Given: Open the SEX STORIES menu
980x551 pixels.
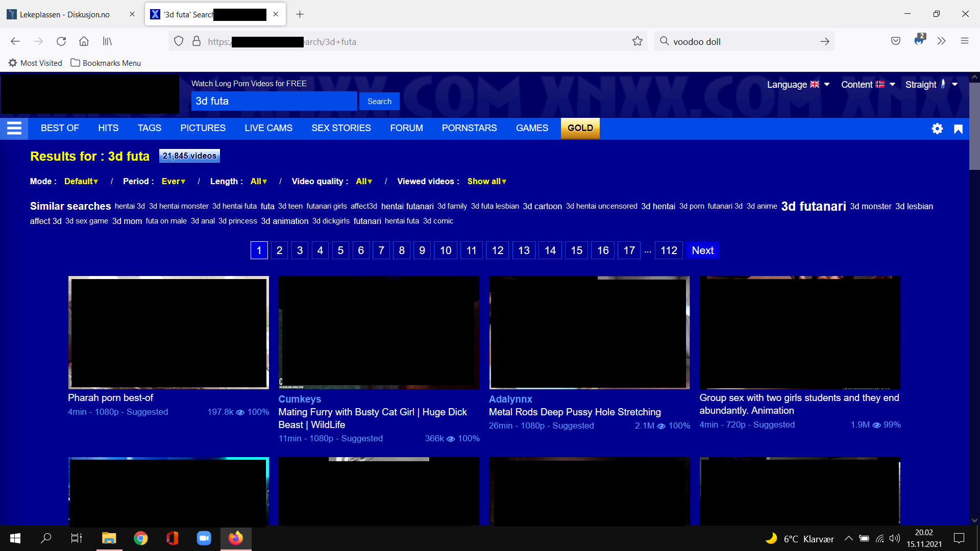Looking at the screenshot, I should (x=341, y=128).
